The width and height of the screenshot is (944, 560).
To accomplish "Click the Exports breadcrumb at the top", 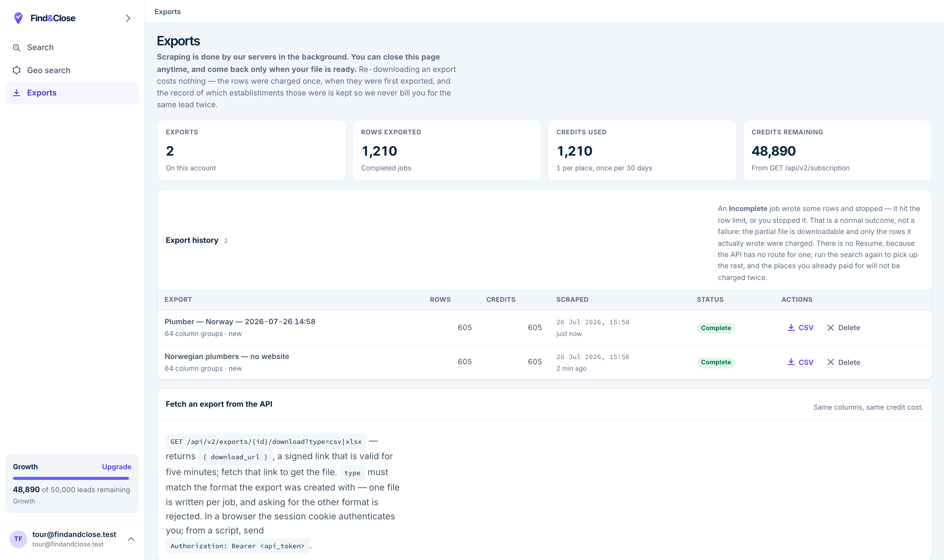I will click(x=168, y=12).
